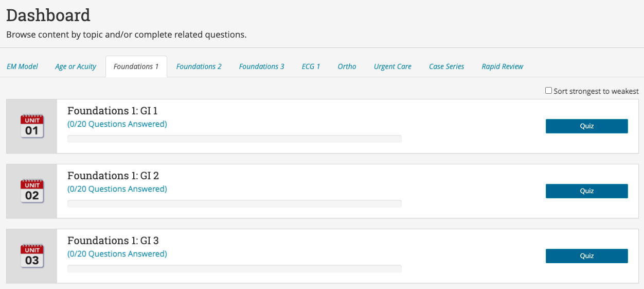Click the Unit 03 calendar icon
This screenshot has width=644, height=289.
pyautogui.click(x=32, y=257)
